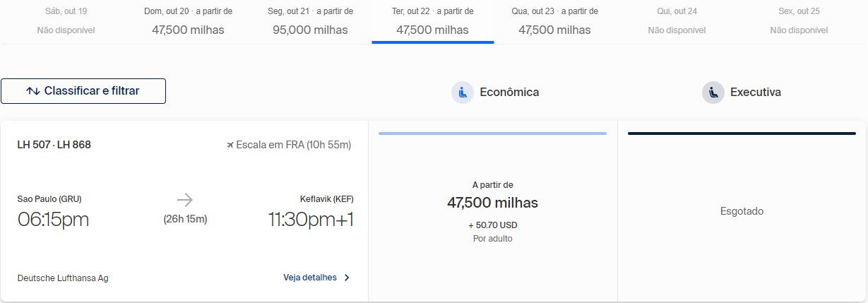Screen dimensions: 868x303
Task: Click the unavailable Sáb, out 19 date
Action: click(x=66, y=21)
